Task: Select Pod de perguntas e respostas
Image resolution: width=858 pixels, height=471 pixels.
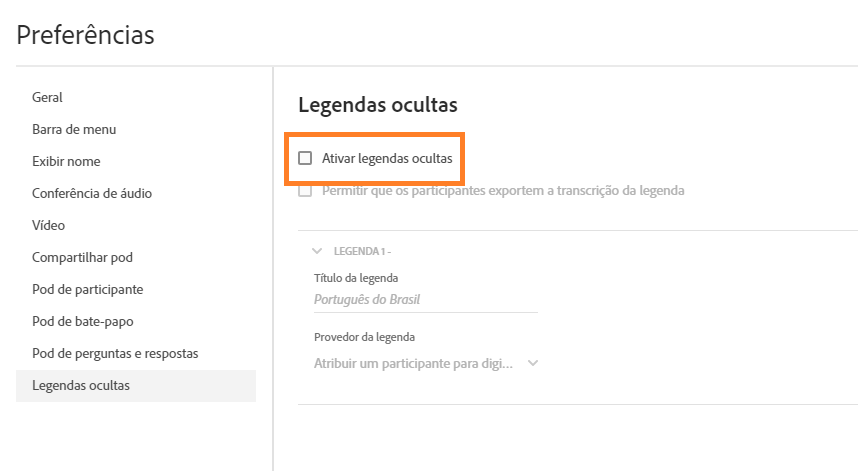Action: [115, 354]
